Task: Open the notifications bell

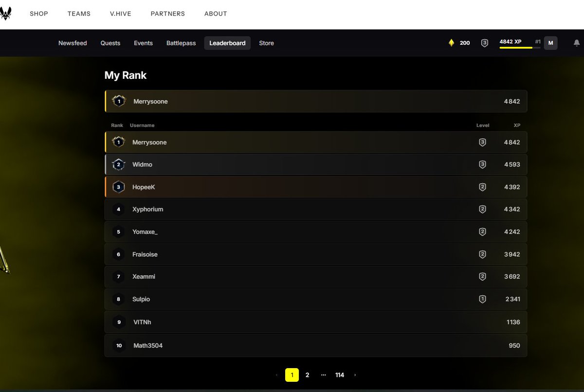Action: click(x=577, y=43)
